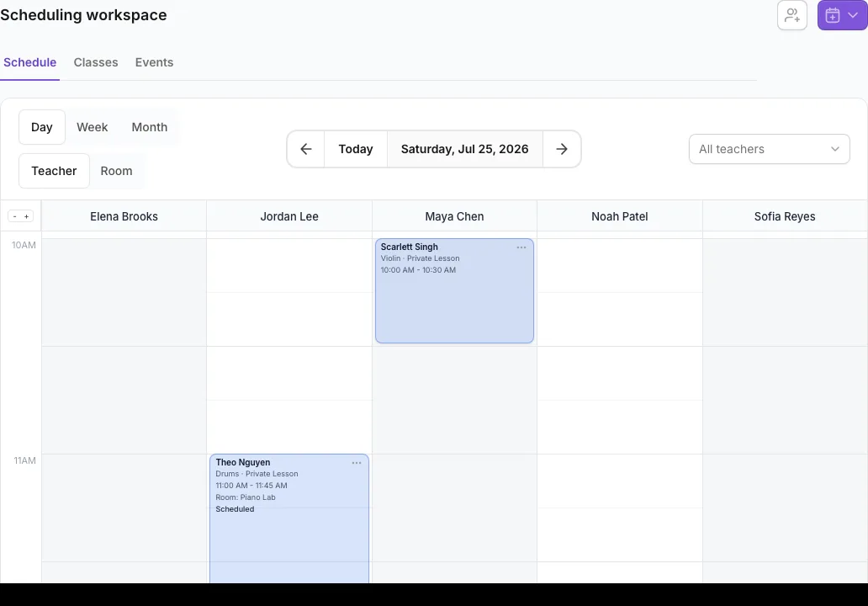868x606 pixels.
Task: Click 'Room: Piano Lab' text in Theo's lesson
Action: 246,497
